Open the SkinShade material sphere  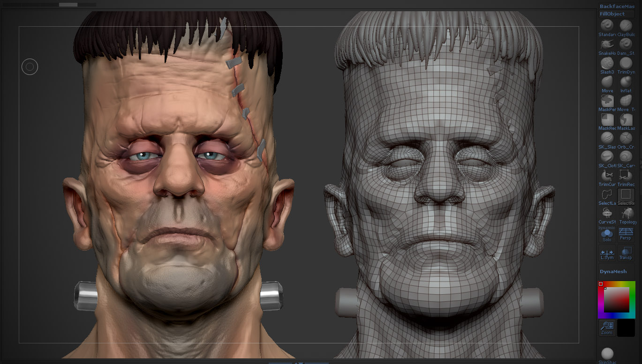607,355
